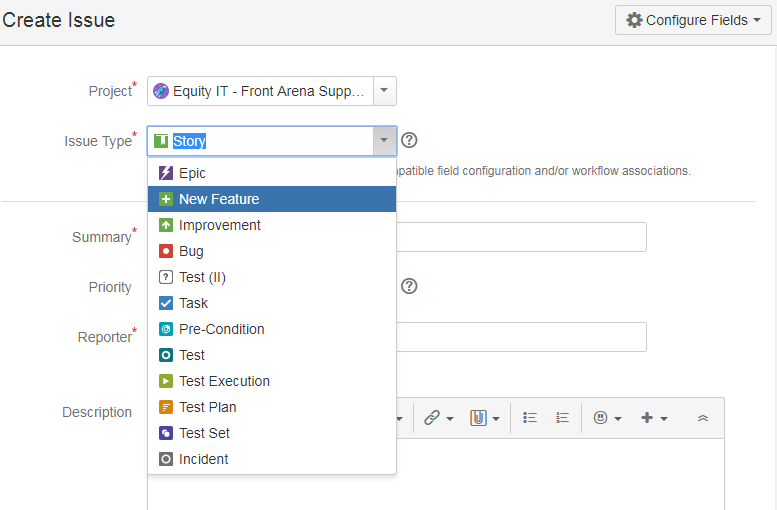This screenshot has height=510, width=777.
Task: Open the Configure Fields menu
Action: click(693, 20)
